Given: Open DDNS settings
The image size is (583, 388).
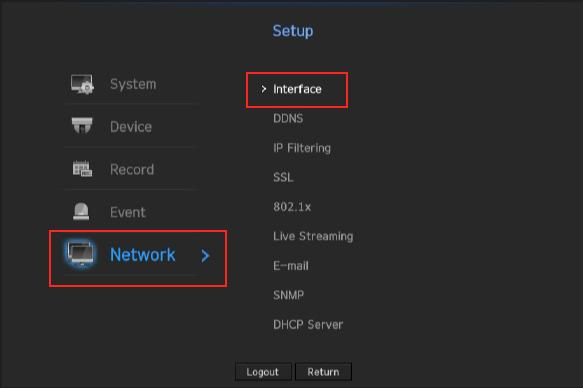Looking at the screenshot, I should 288,119.
